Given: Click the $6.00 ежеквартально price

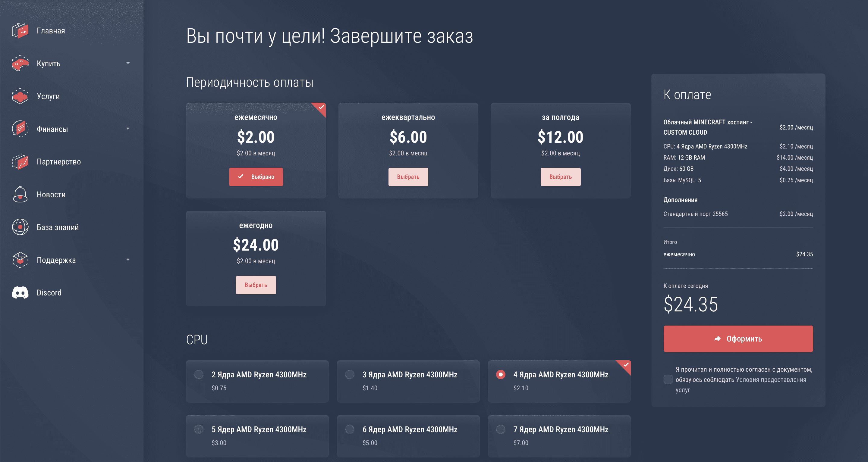Looking at the screenshot, I should 408,137.
